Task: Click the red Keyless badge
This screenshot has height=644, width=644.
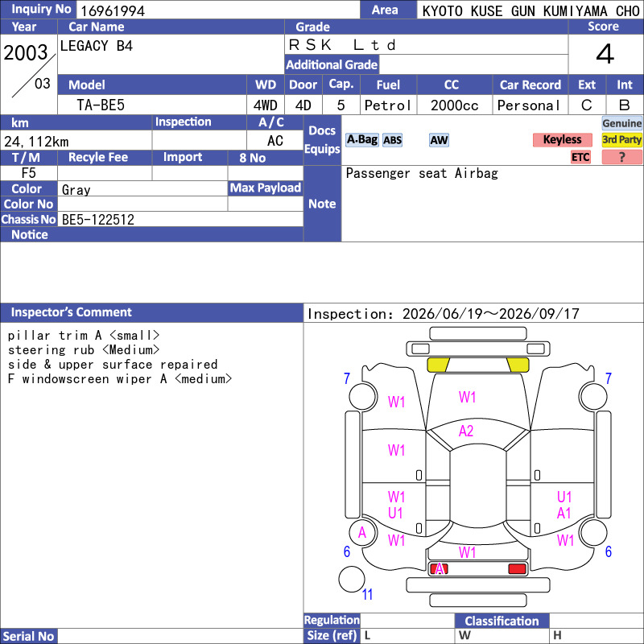Action: click(562, 139)
